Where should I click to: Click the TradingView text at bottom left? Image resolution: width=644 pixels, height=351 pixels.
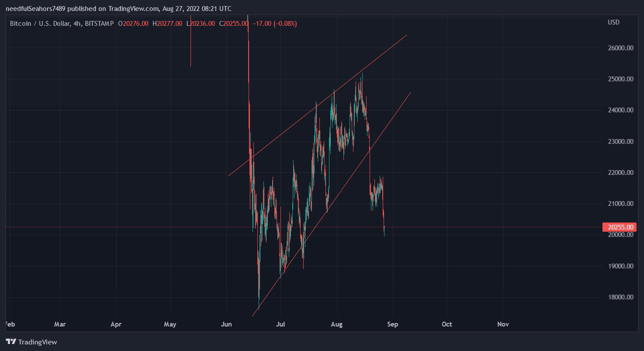click(38, 342)
